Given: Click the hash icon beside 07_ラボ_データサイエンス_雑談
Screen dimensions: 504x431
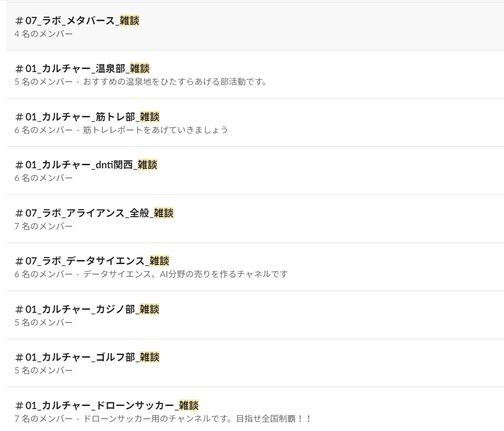Looking at the screenshot, I should [x=19, y=261].
